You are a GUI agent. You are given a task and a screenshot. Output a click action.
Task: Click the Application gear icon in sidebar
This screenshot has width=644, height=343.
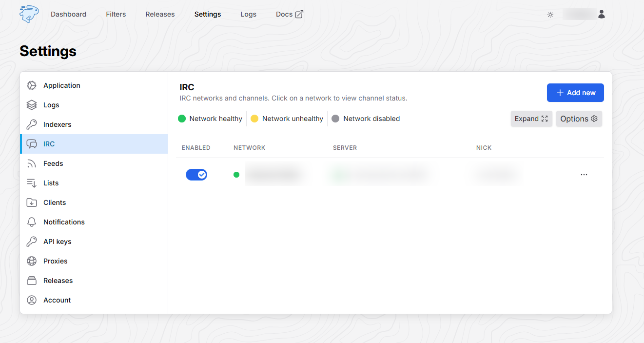pos(32,85)
